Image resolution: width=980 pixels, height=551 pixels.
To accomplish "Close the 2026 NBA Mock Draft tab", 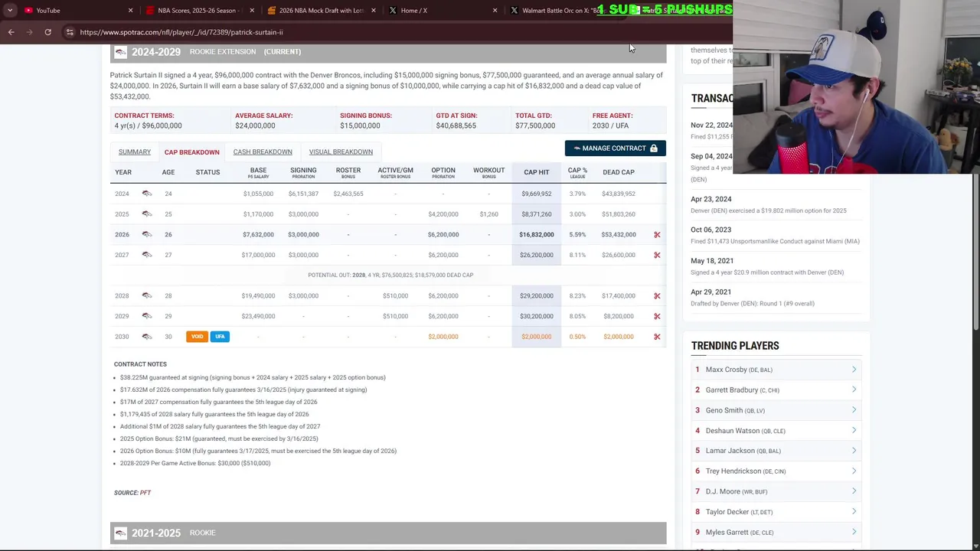I will tap(374, 10).
